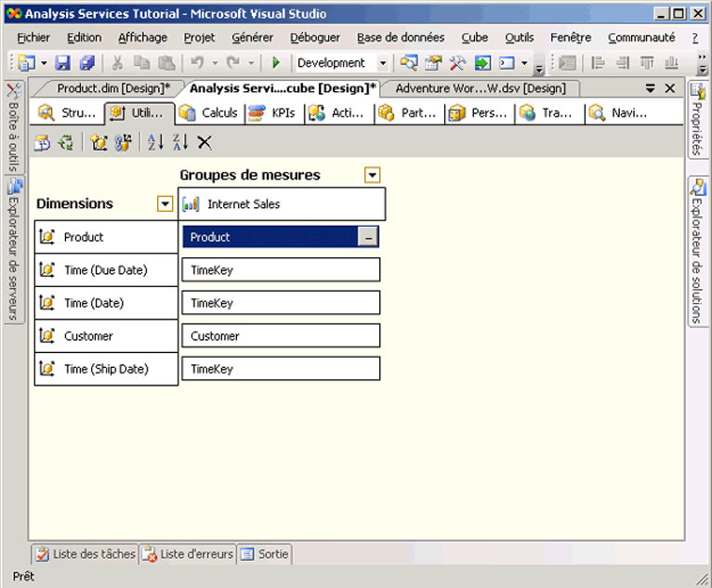
Task: Open the Redo history dropdown arrow
Action: [x=251, y=62]
